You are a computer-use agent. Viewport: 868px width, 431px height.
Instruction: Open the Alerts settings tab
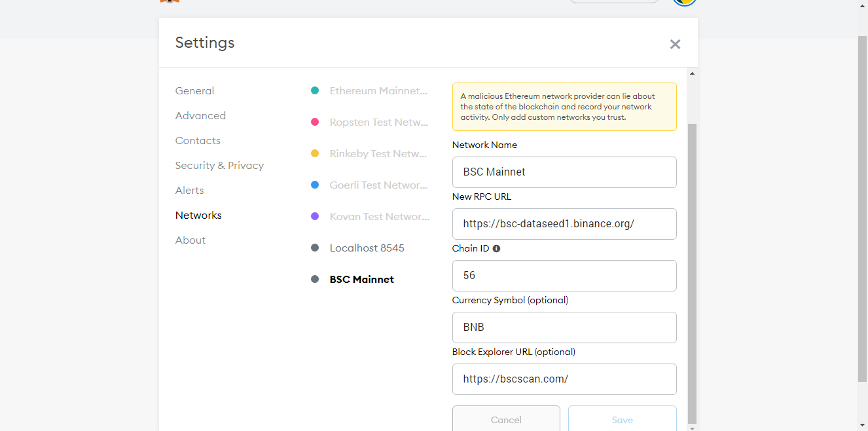pos(189,191)
